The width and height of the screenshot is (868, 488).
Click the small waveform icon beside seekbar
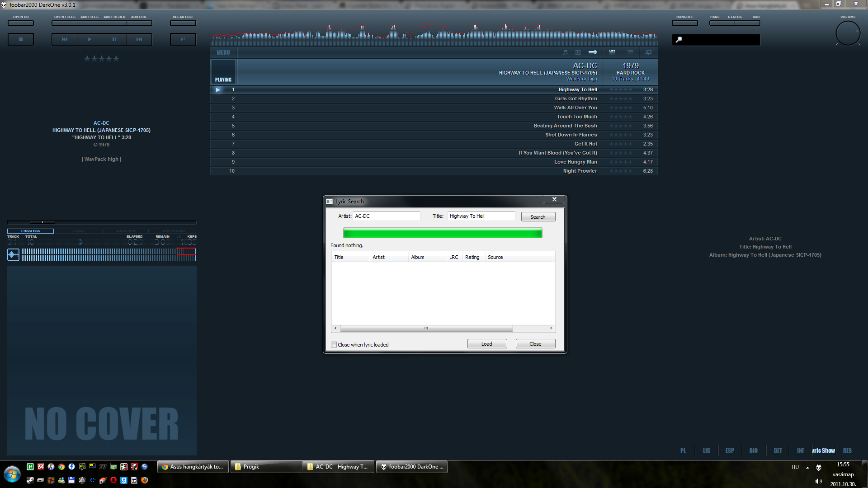pos(14,255)
